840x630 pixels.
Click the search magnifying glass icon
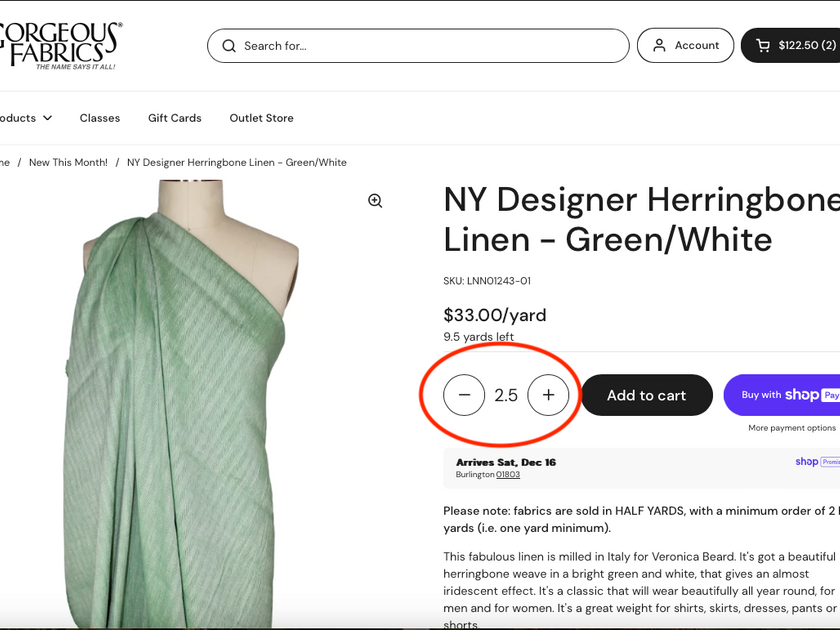tap(229, 45)
